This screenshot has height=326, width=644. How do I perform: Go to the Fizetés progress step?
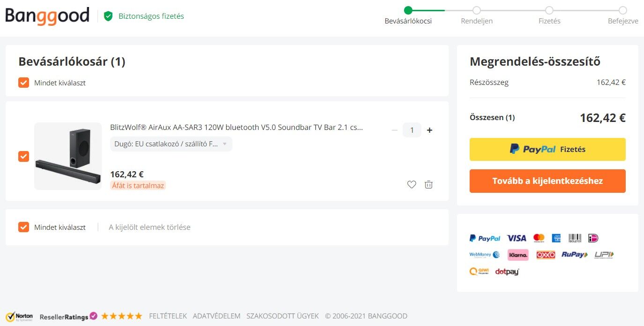click(x=549, y=15)
